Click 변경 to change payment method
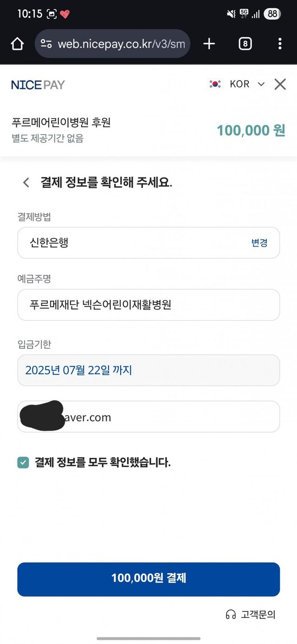The width and height of the screenshot is (297, 644). [x=259, y=243]
